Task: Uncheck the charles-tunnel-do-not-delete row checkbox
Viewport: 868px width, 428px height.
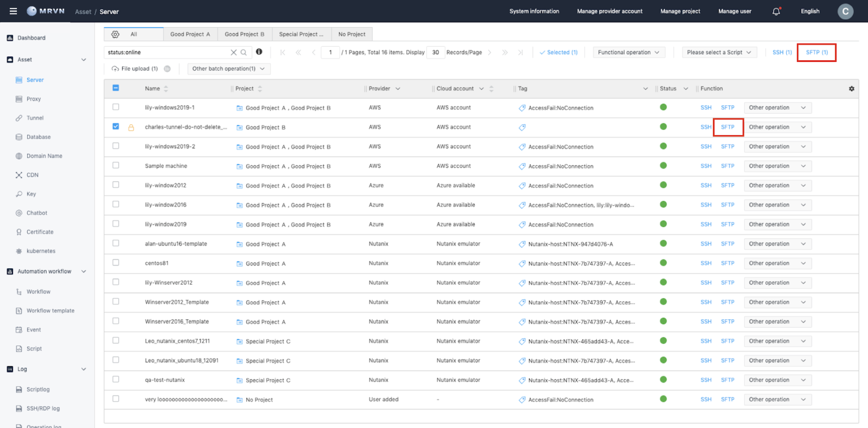Action: click(116, 127)
